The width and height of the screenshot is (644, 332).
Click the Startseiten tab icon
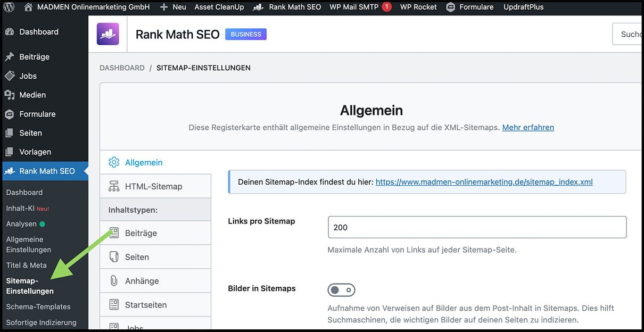114,305
